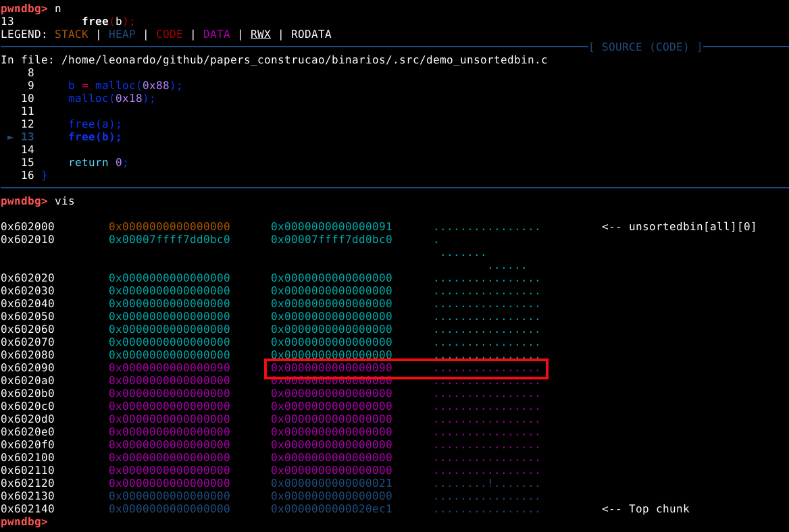Click the current-line arrow marker beside line 13
This screenshot has height=532, width=789.
[x=10, y=137]
